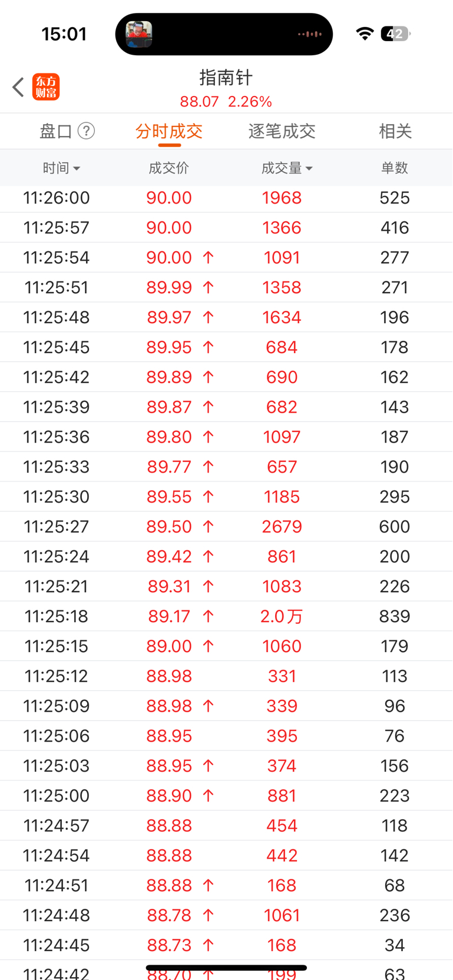Select the 分时成交 tab
The width and height of the screenshot is (453, 980).
(169, 131)
